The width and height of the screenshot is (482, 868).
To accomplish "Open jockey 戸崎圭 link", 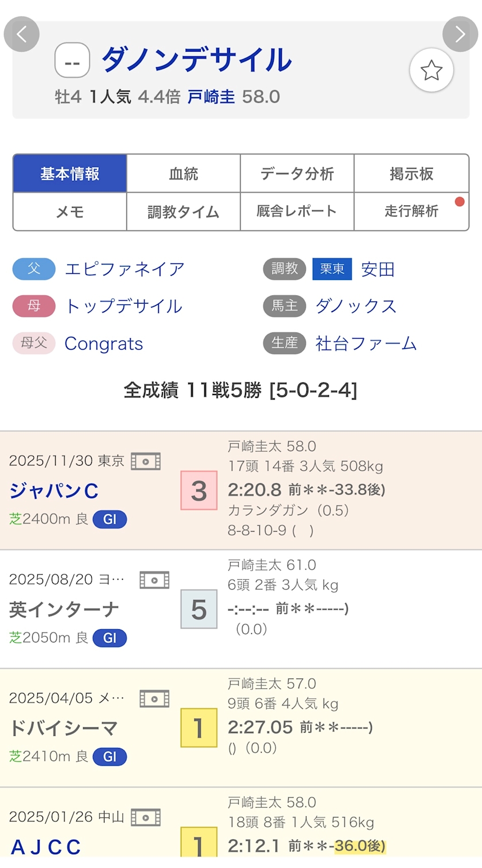I will (211, 96).
